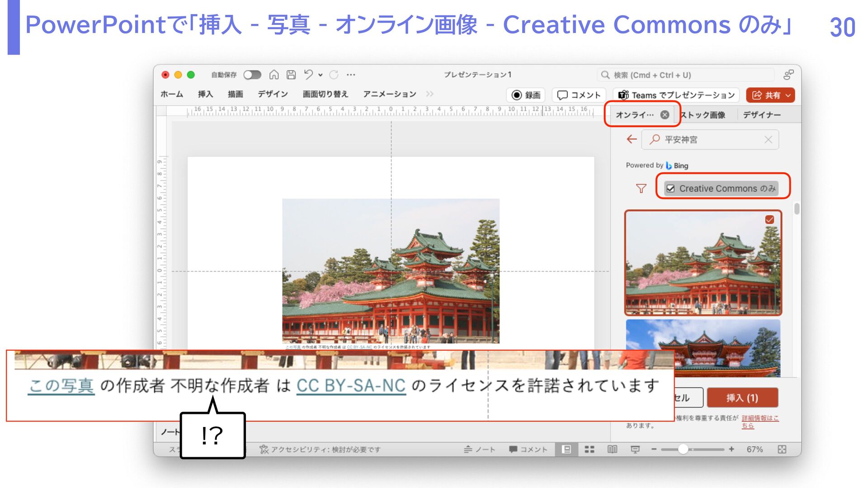Deselect the first temple image checkbox
The height and width of the screenshot is (488, 868).
coord(769,220)
